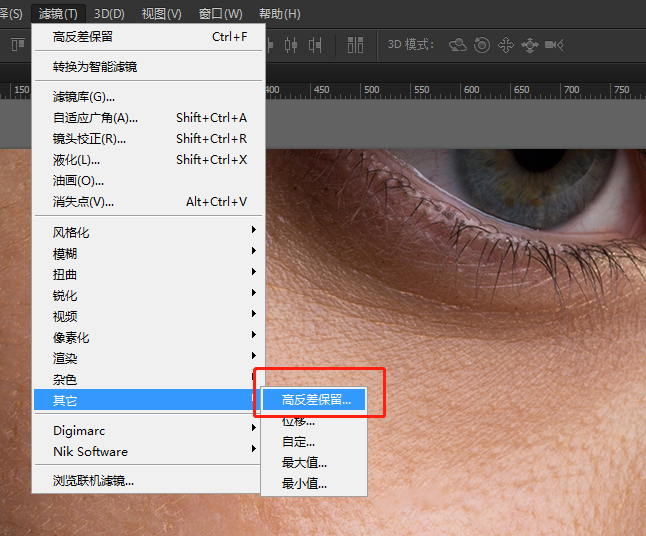The height and width of the screenshot is (536, 646).
Task: Select 位移... in submenu
Action: pyautogui.click(x=314, y=421)
